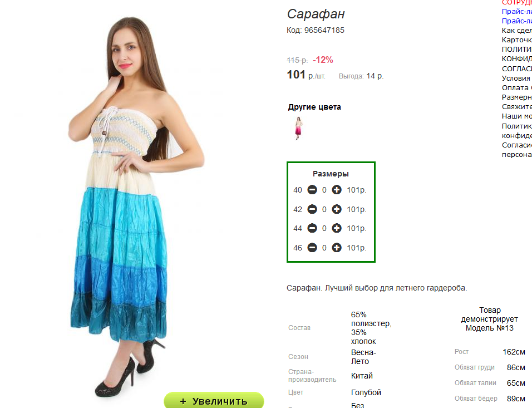532x408 pixels.
Task: Click the Размерная sidebar link
Action: 517,97
